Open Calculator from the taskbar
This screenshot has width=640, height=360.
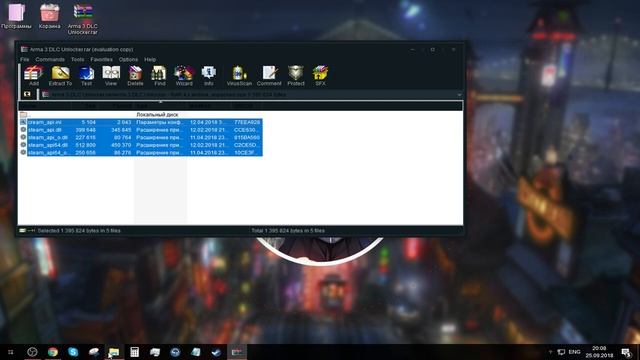(134, 352)
